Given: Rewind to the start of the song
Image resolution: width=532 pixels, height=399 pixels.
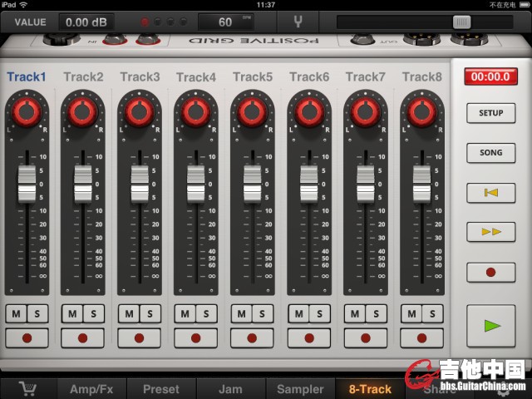Looking at the screenshot, I should coord(490,193).
